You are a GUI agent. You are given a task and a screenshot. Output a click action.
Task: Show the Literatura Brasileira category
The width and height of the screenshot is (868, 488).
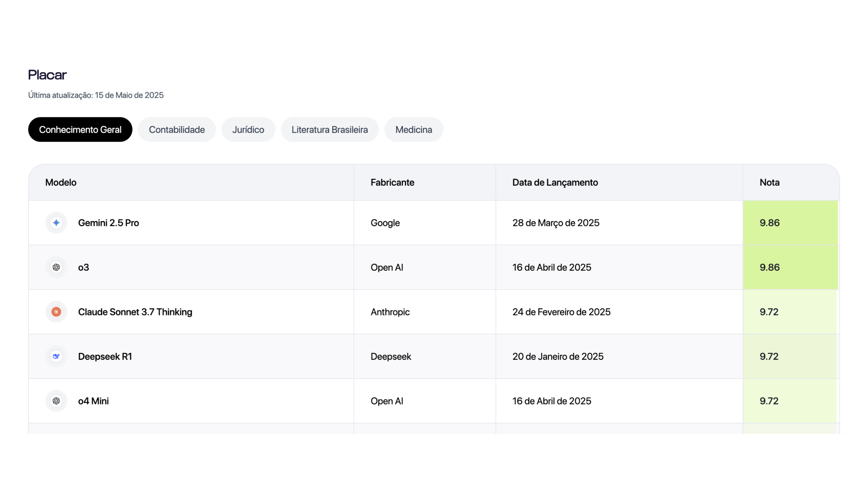[330, 130]
